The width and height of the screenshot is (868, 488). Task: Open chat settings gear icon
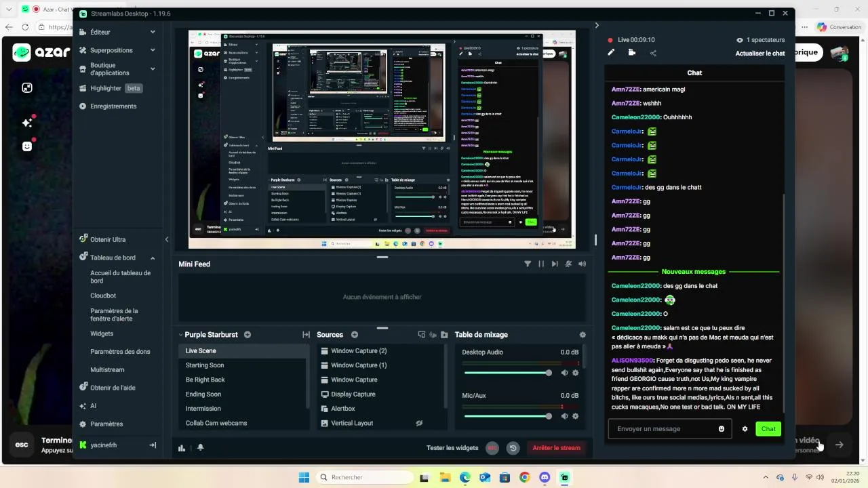coord(745,429)
